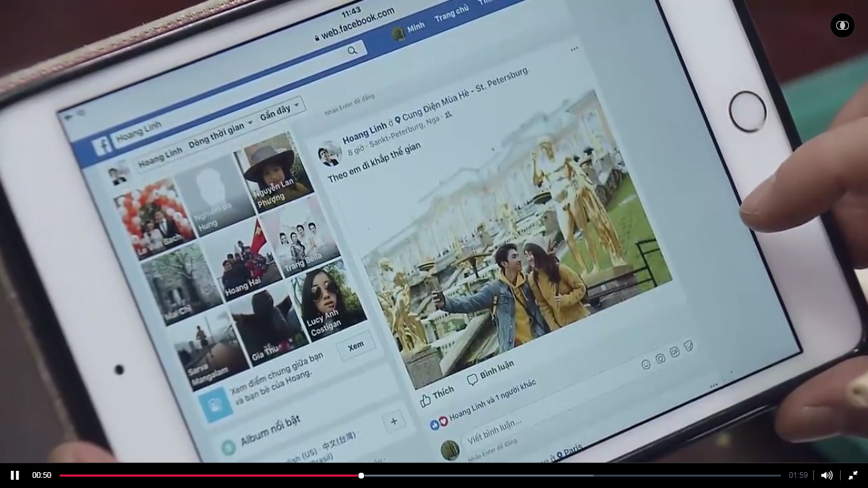This screenshot has width=868, height=488.
Task: Exit fullscreen mode in the video player
Action: (853, 475)
